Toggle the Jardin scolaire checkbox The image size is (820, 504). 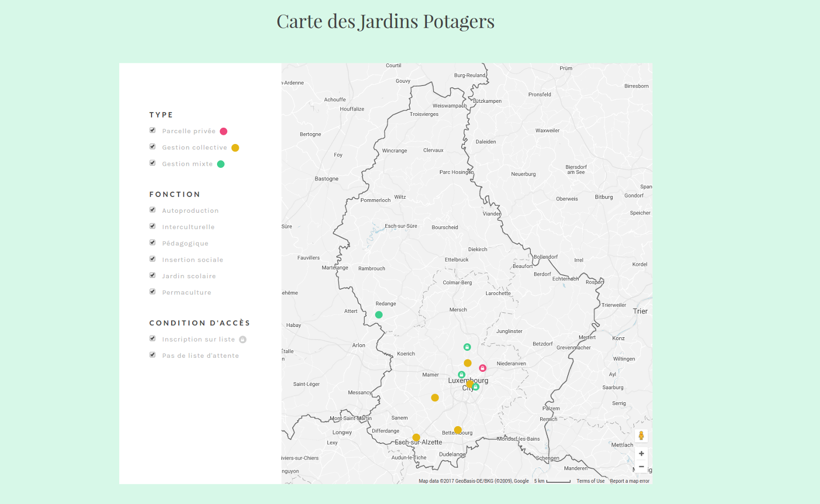[x=153, y=276]
